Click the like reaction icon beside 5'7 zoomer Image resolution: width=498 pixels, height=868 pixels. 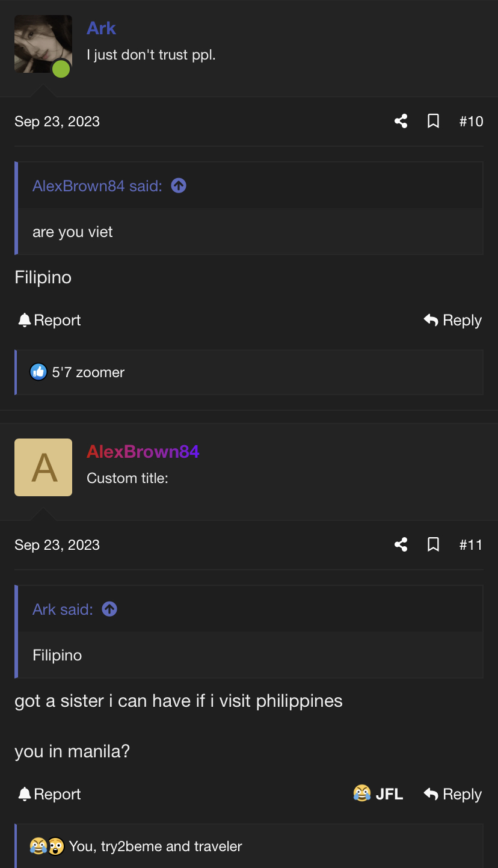(x=38, y=372)
